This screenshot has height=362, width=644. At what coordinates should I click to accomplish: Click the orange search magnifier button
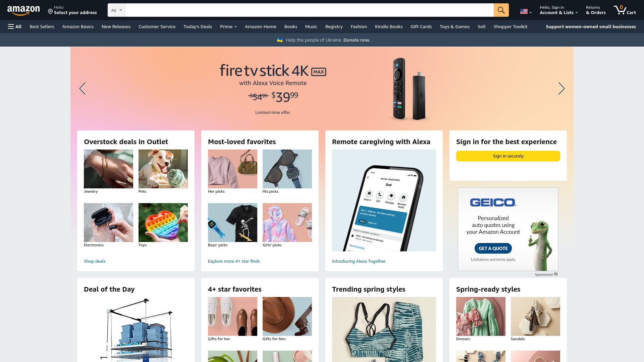pyautogui.click(x=501, y=10)
